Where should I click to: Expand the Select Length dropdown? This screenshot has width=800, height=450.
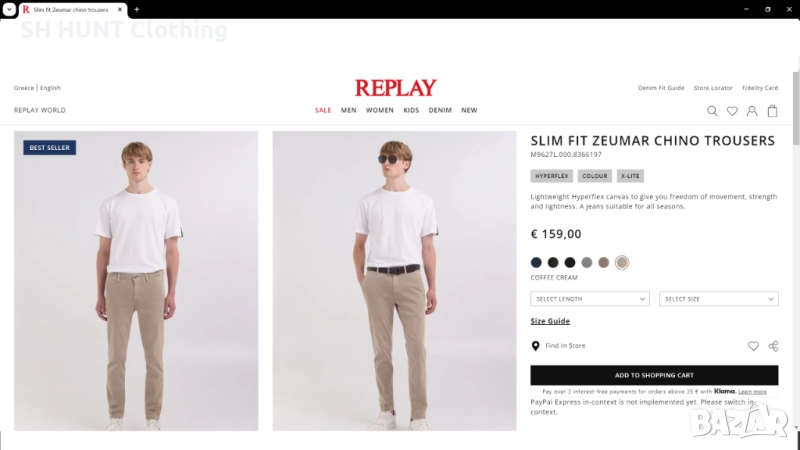pyautogui.click(x=590, y=299)
